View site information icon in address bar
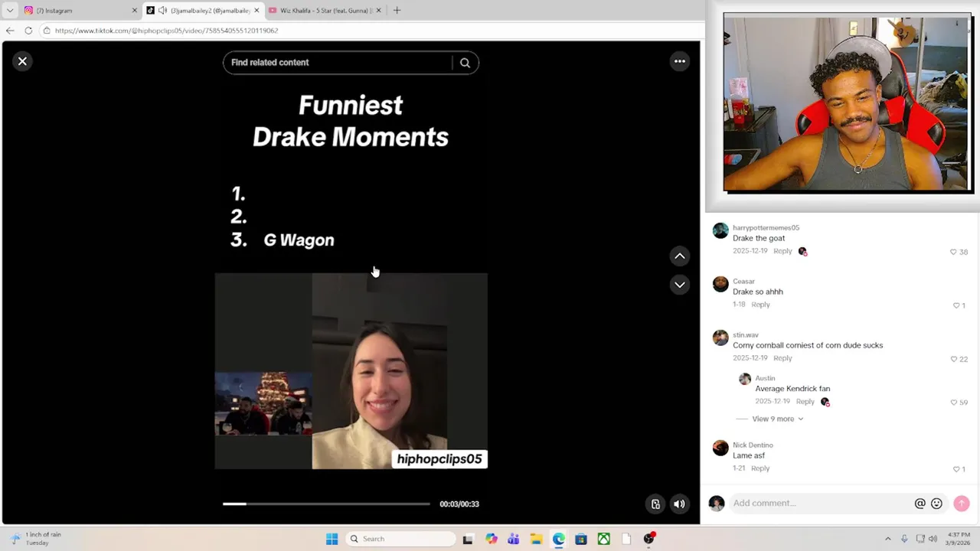Screen dimensions: 980x551 [x=47, y=31]
